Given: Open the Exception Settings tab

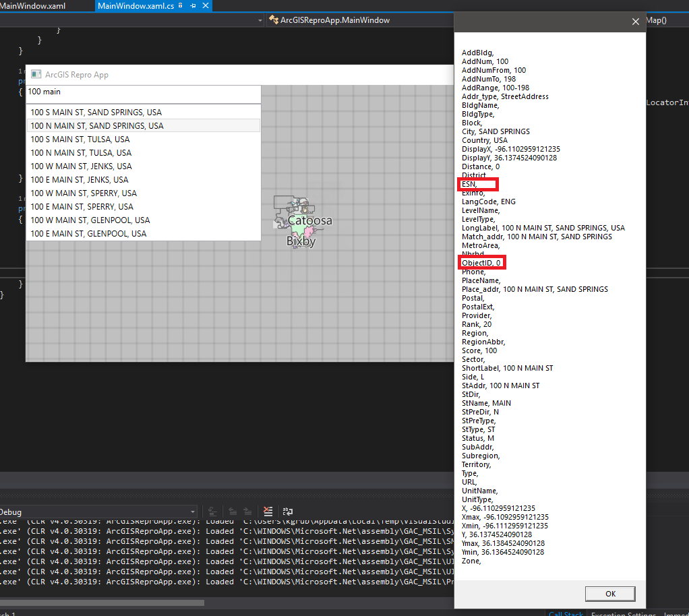Looking at the screenshot, I should [623, 613].
